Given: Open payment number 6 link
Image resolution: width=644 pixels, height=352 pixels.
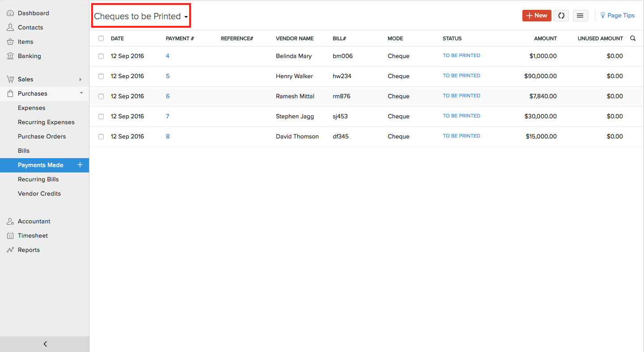Looking at the screenshot, I should [168, 96].
